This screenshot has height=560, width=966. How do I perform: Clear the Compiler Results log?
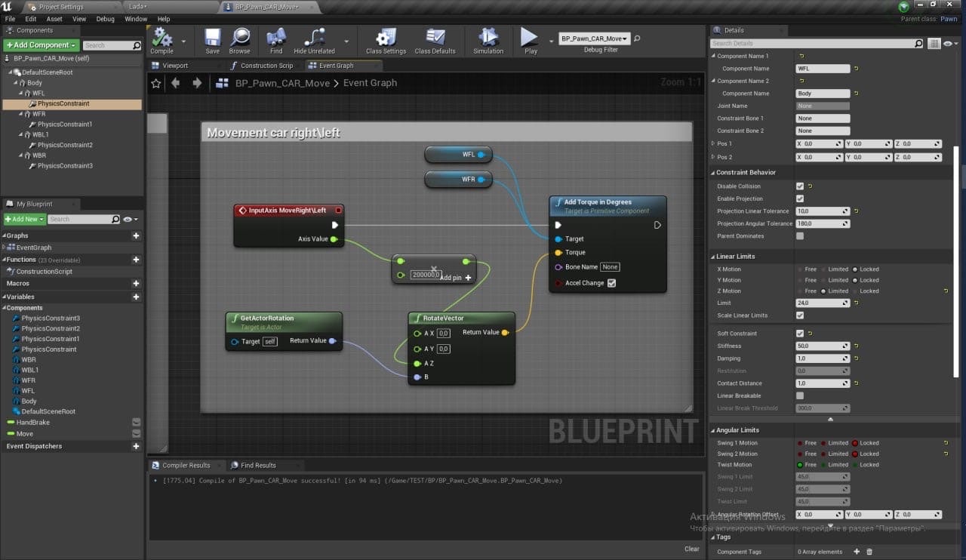pyautogui.click(x=692, y=549)
